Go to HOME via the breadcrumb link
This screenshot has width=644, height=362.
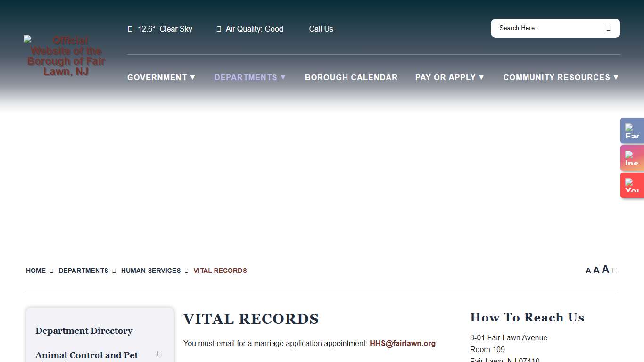[x=36, y=271]
